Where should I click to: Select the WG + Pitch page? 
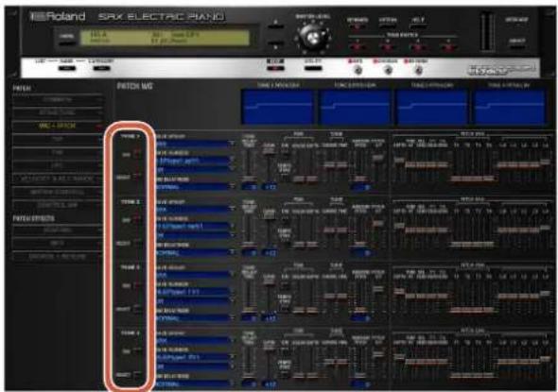(x=57, y=126)
